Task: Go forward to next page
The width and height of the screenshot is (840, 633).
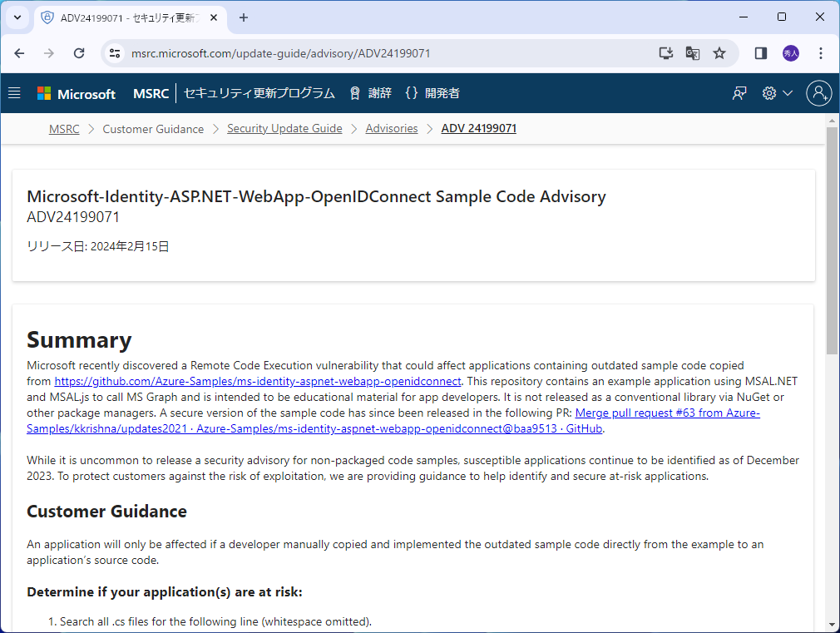Action: (49, 53)
